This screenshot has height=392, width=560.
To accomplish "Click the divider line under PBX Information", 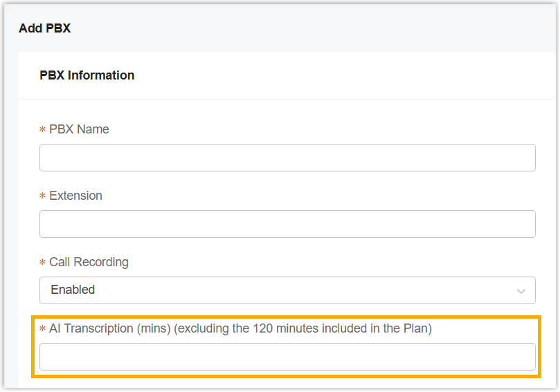I will click(287, 99).
